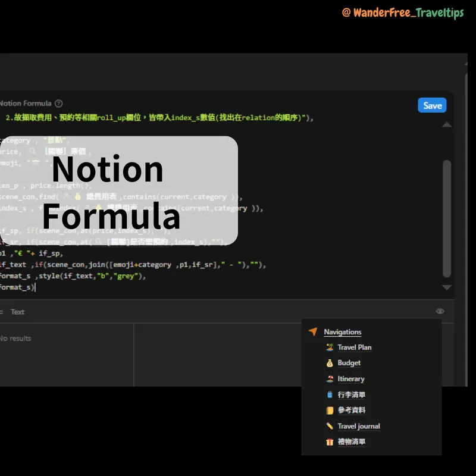Click the Travel Plan palm island icon
Image resolution: width=476 pixels, height=476 pixels.
330,347
